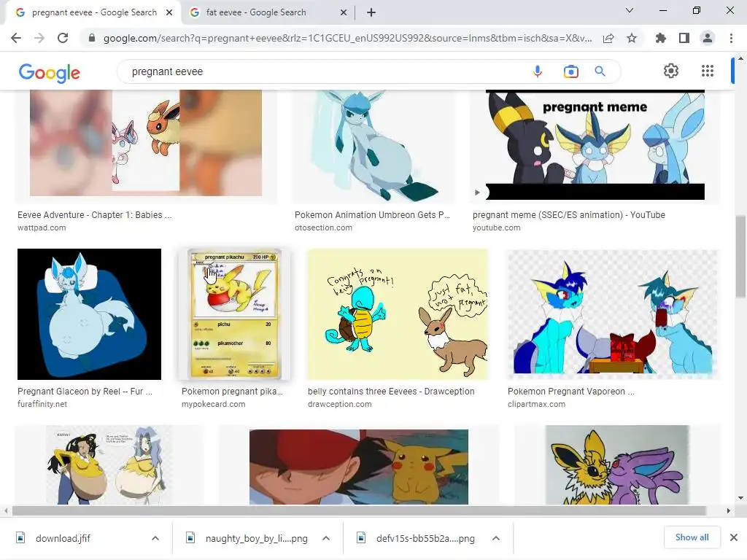Open the Ash and Pikachu thumbnail
Image resolution: width=747 pixels, height=560 pixels.
(359, 467)
